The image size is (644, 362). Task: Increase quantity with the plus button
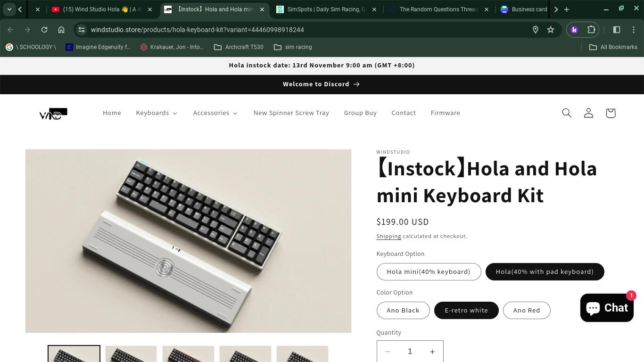pos(432,352)
